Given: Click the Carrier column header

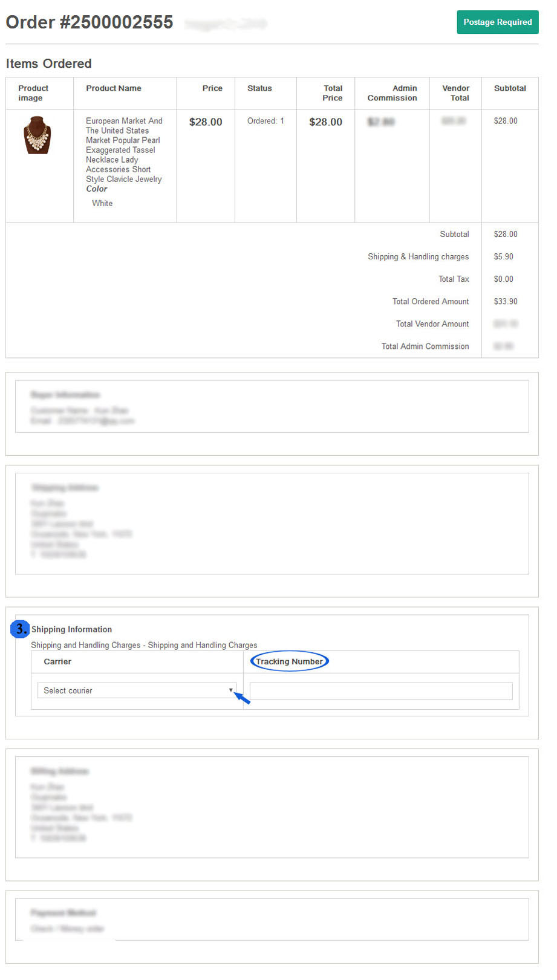Looking at the screenshot, I should (57, 661).
